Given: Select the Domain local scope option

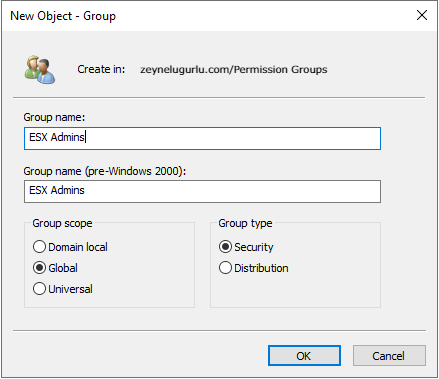Looking at the screenshot, I should [70, 247].
